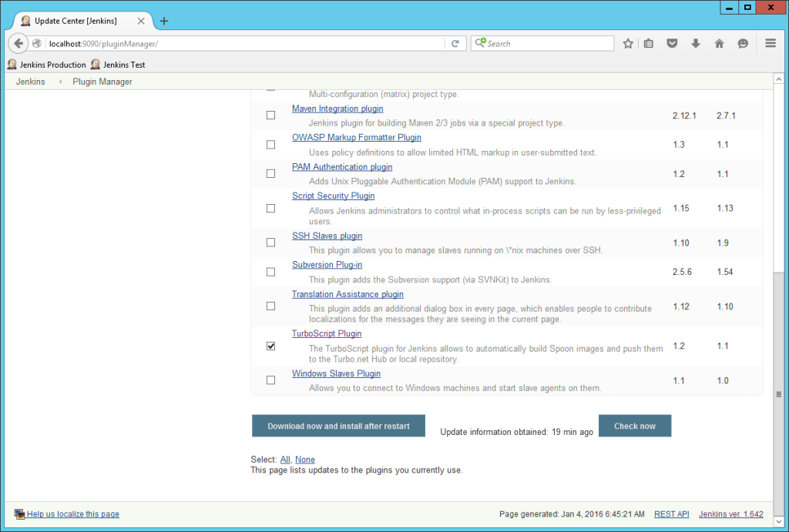
Task: Open the Firefox hamburger menu
Action: pyautogui.click(x=770, y=43)
